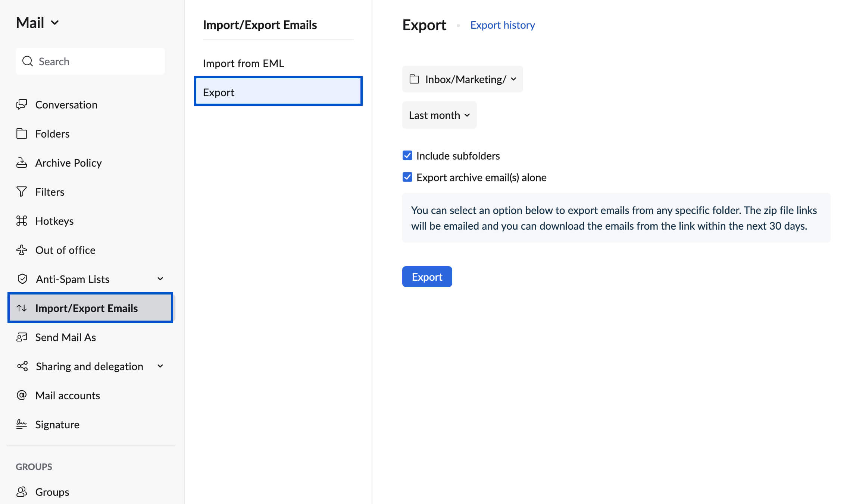Click the Folders icon in sidebar
This screenshot has height=504, width=847.
coord(22,133)
